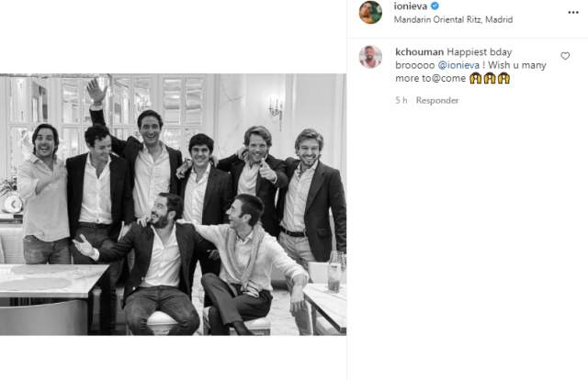
Task: Like kchouman's comment with the heart icon
Action: click(565, 56)
